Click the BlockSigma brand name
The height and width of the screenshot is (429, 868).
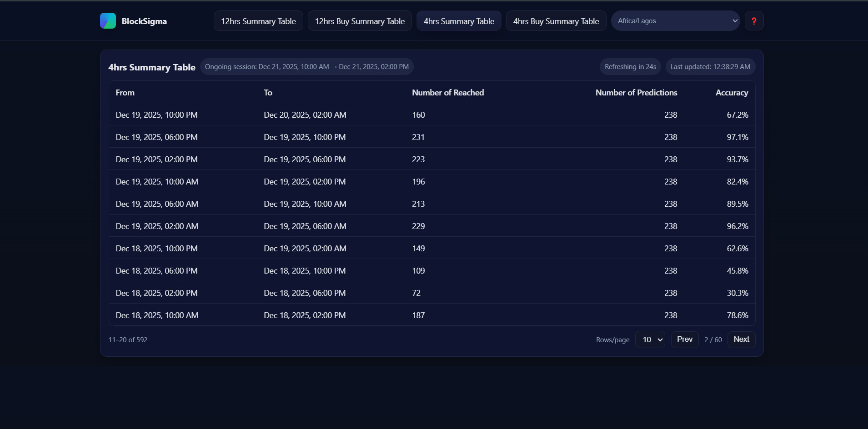coord(144,21)
